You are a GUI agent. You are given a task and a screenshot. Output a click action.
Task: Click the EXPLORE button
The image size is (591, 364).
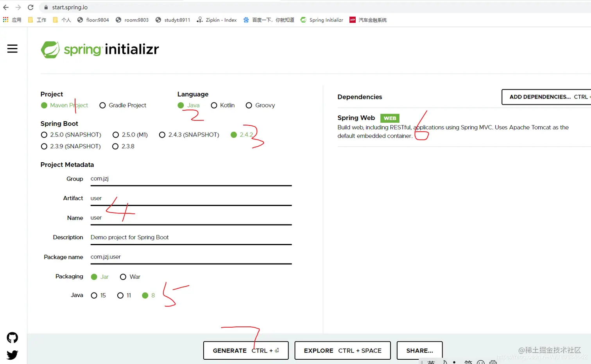click(x=342, y=350)
